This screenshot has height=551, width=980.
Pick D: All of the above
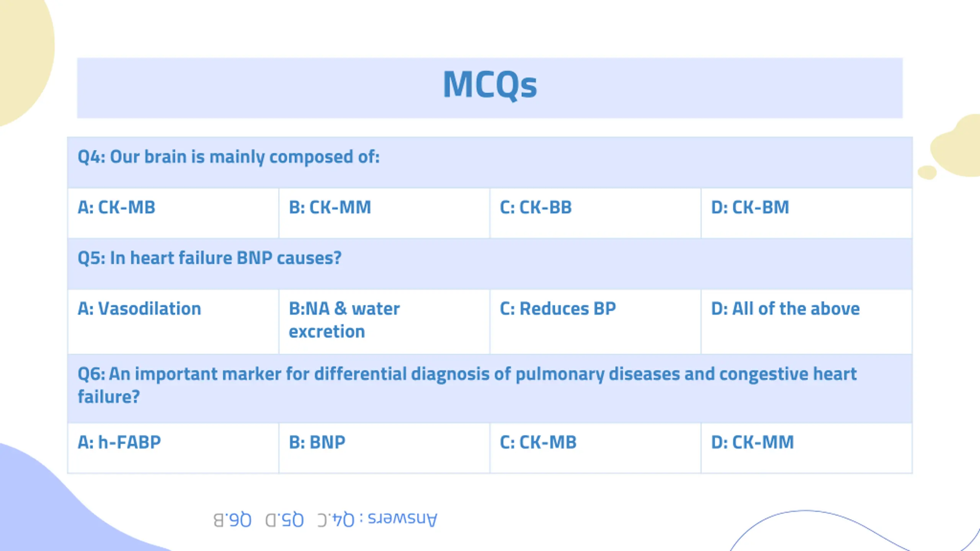(785, 308)
